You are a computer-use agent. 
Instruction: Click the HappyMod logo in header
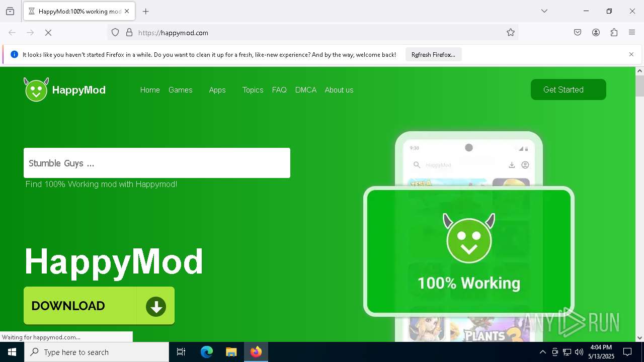tap(64, 89)
